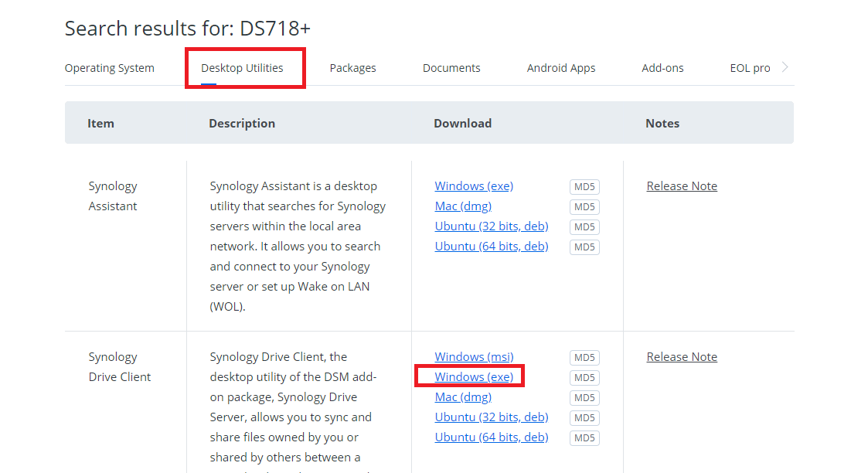Screen dimensions: 868x473
Task: Select the Desktop Utilities tab
Action: [242, 68]
